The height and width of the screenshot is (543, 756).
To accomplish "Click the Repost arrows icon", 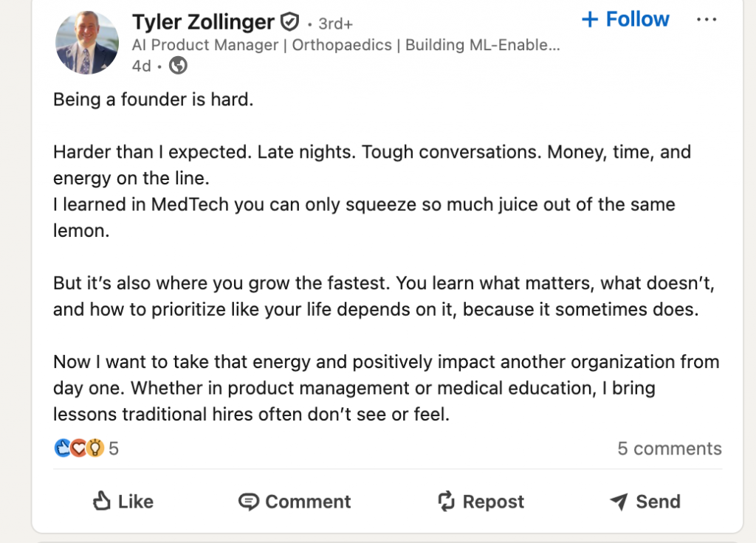I will (445, 502).
